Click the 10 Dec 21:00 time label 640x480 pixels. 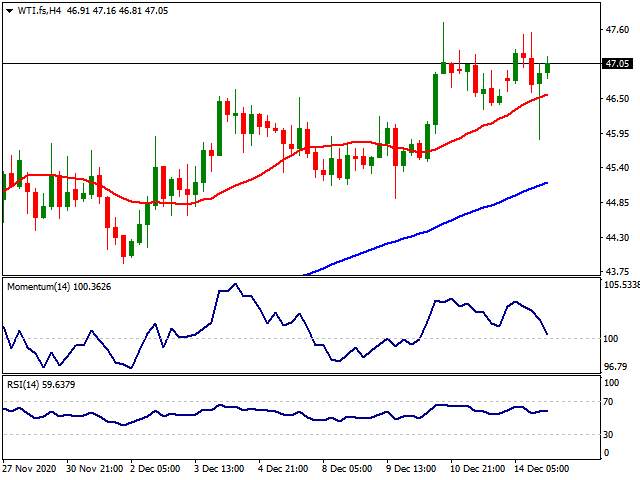(477, 469)
